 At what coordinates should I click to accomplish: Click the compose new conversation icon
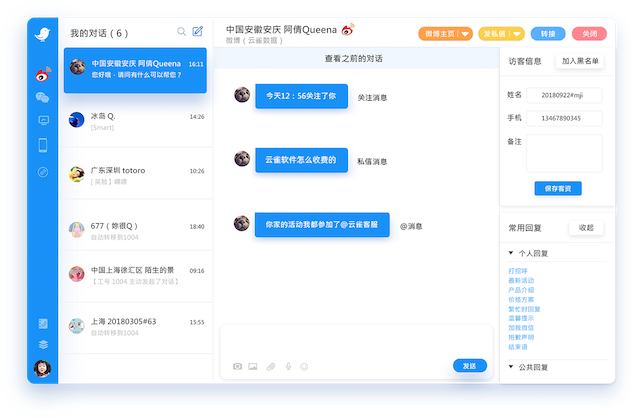coord(198,32)
